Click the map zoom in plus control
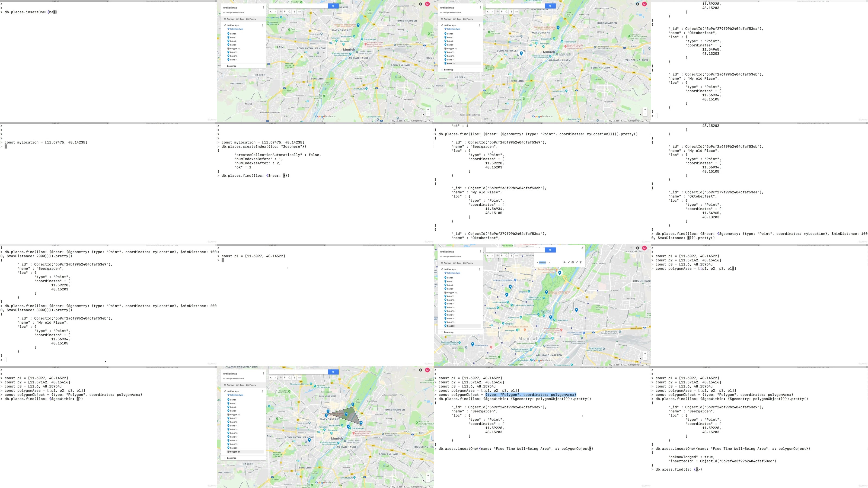Viewport: 868px width, 488px height. (428, 109)
